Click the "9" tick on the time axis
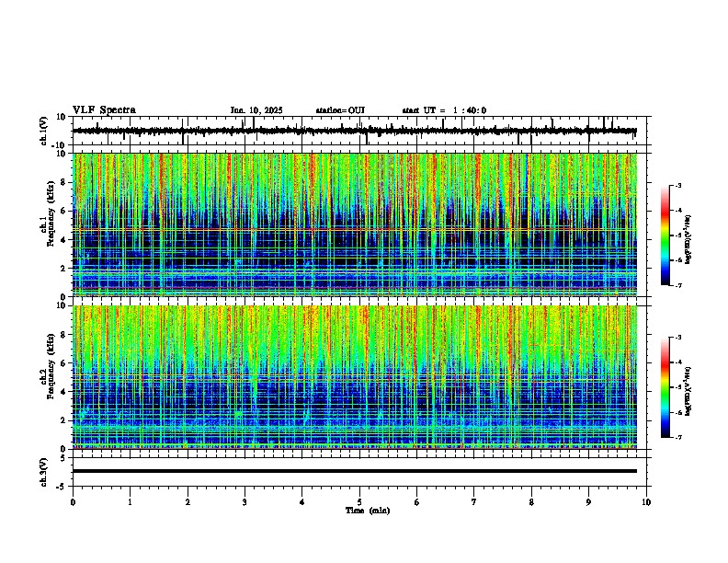728x563 pixels. (x=588, y=502)
